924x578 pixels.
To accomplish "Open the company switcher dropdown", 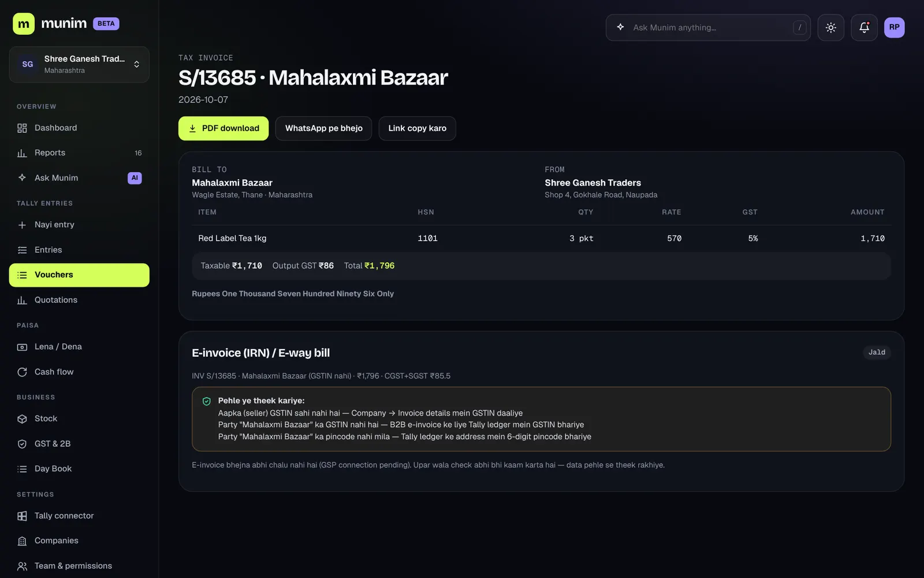I will tap(79, 64).
